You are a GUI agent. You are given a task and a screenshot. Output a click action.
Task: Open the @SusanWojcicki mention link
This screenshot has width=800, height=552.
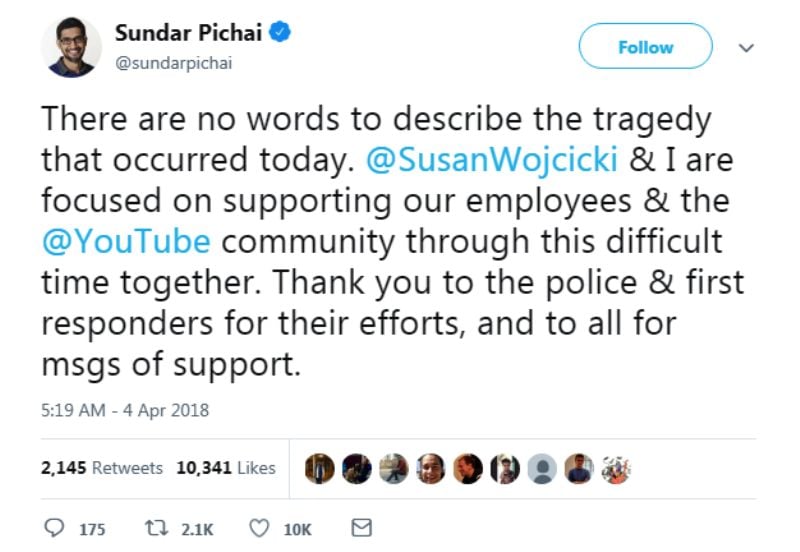click(x=492, y=160)
